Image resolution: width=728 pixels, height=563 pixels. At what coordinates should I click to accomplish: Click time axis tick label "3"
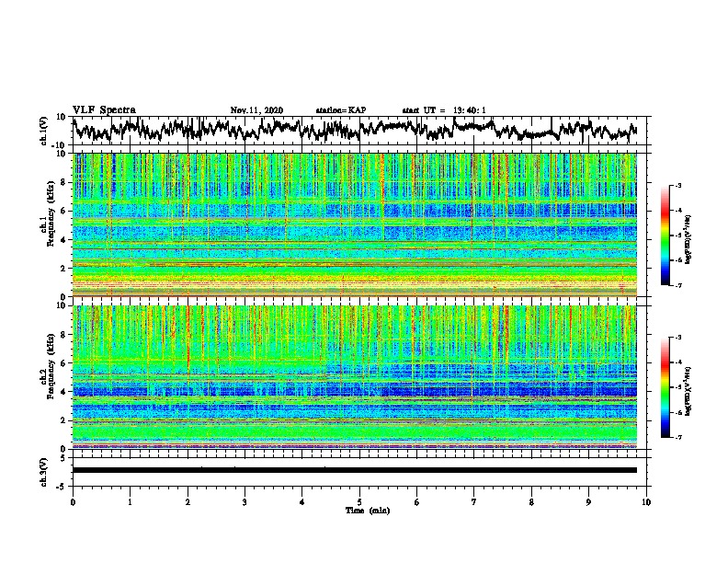245,502
